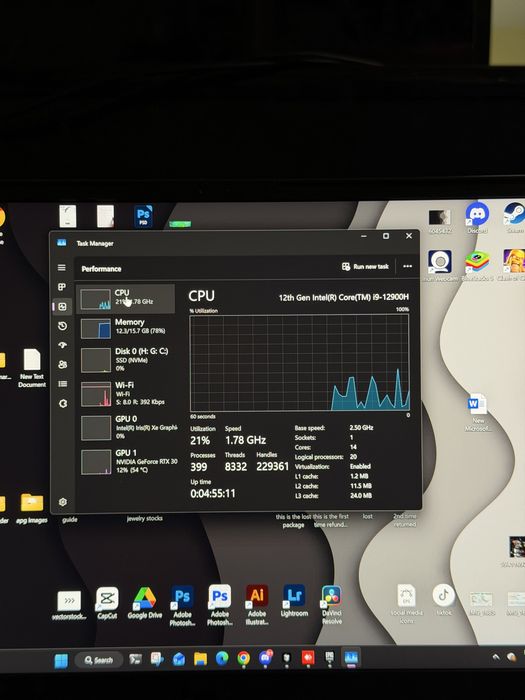
Task: Click the Run new task button
Action: [365, 267]
